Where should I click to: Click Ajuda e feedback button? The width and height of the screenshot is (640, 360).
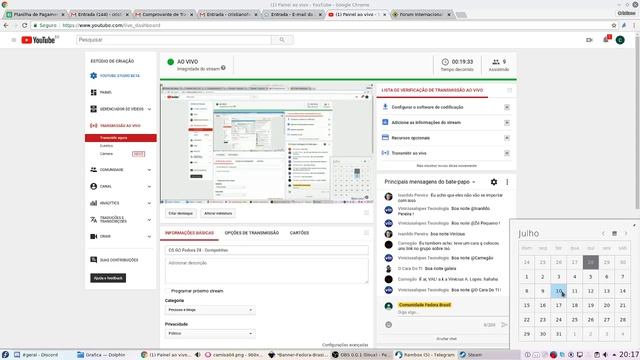108,278
